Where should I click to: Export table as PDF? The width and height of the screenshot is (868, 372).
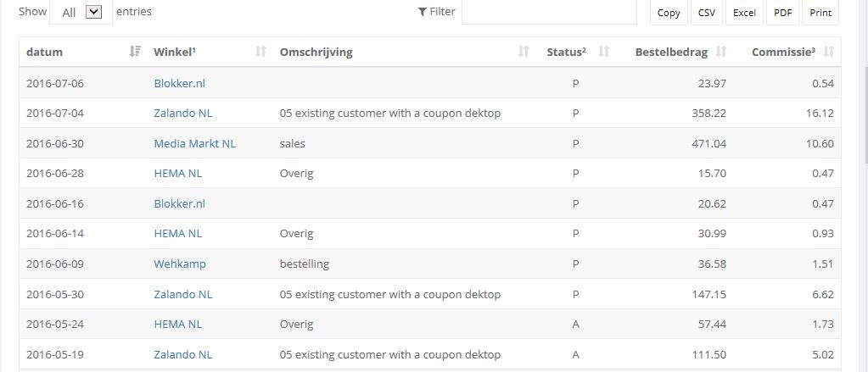[782, 13]
